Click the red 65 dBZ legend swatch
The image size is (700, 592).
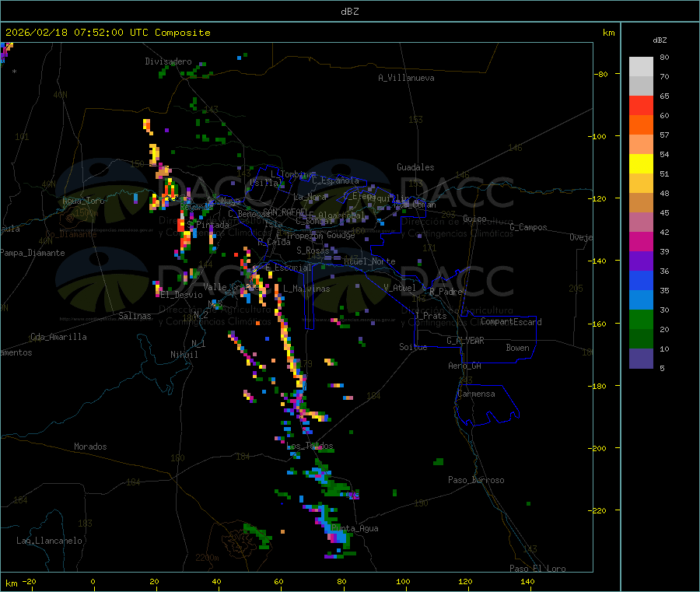pos(641,105)
